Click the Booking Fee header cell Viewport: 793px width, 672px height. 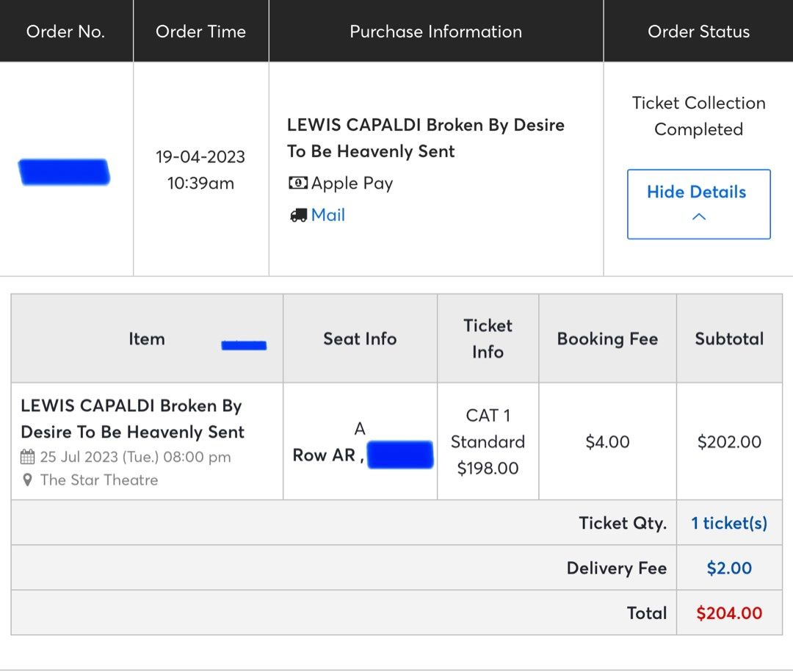[607, 339]
